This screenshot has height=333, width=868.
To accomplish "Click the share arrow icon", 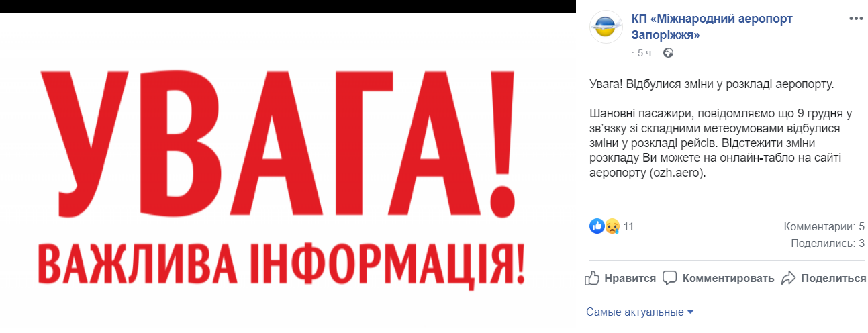I will point(789,278).
